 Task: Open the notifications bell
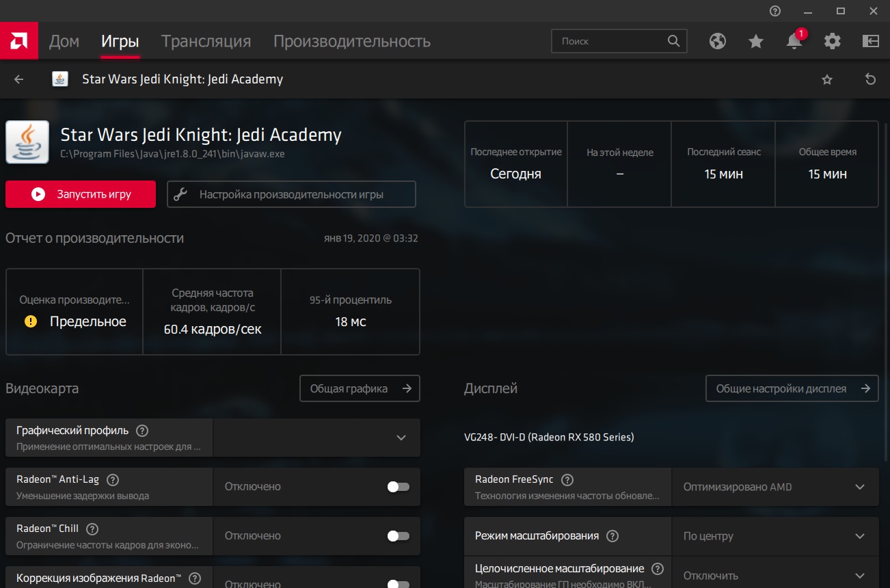[794, 41]
